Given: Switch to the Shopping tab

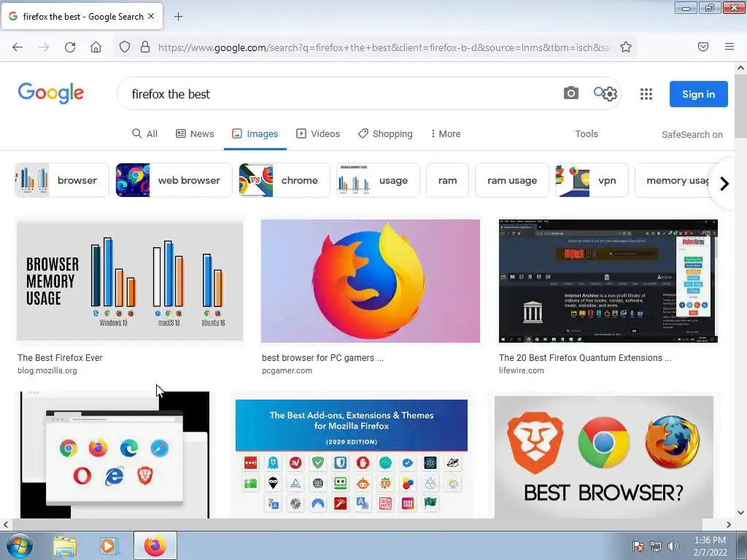Looking at the screenshot, I should pyautogui.click(x=385, y=134).
